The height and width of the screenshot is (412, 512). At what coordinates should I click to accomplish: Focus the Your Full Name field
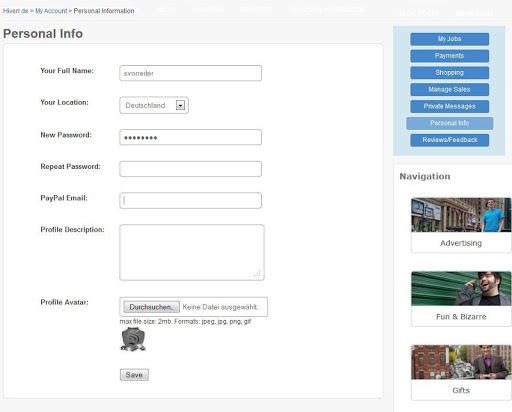[191, 73]
